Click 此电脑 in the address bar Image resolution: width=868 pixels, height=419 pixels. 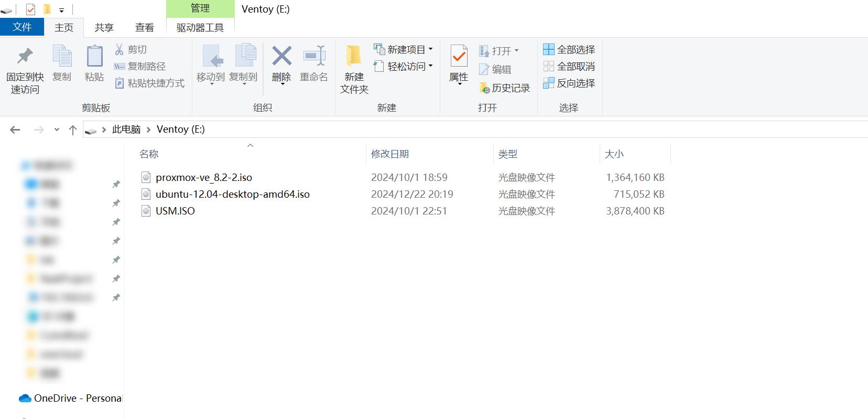126,129
